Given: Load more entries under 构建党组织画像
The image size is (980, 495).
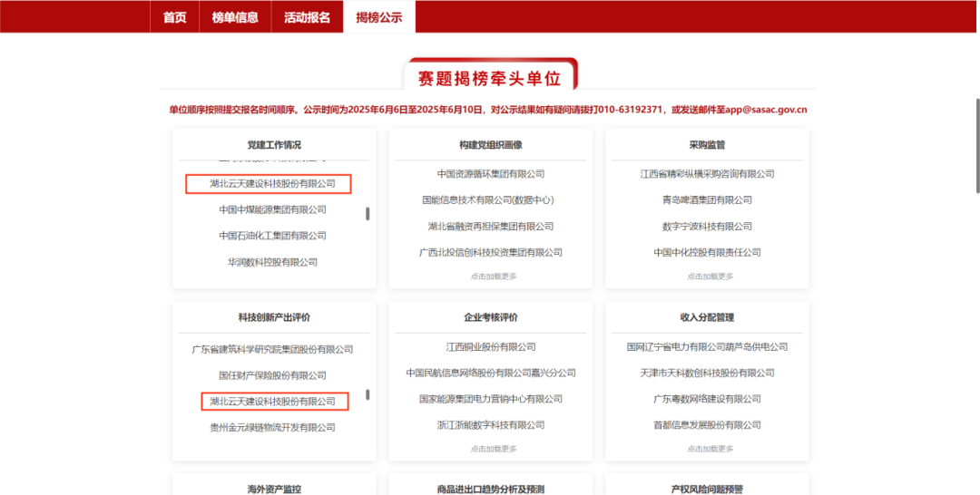Looking at the screenshot, I should 494,276.
